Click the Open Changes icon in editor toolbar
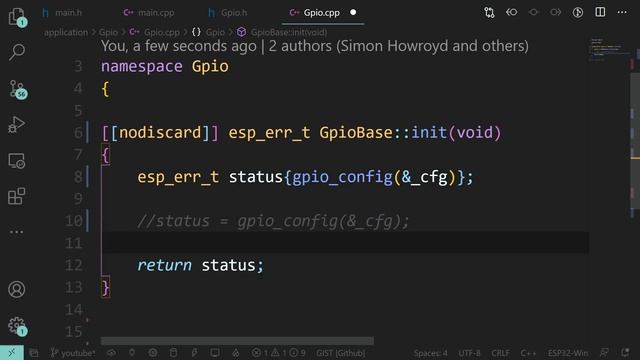The image size is (640, 360). (x=489, y=13)
